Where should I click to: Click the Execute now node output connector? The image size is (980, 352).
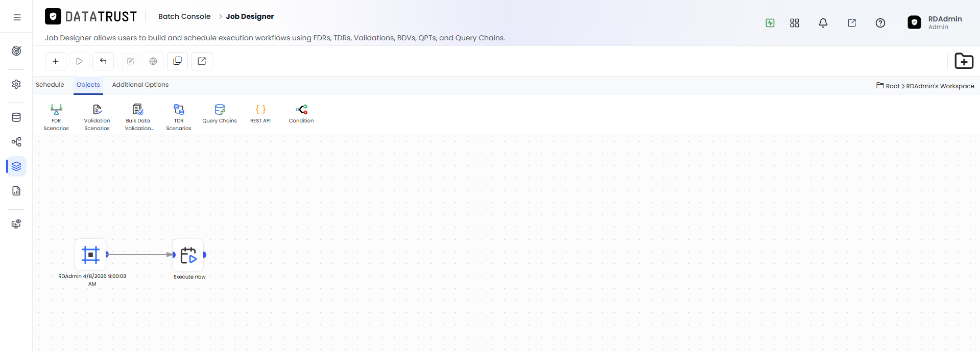pyautogui.click(x=205, y=255)
